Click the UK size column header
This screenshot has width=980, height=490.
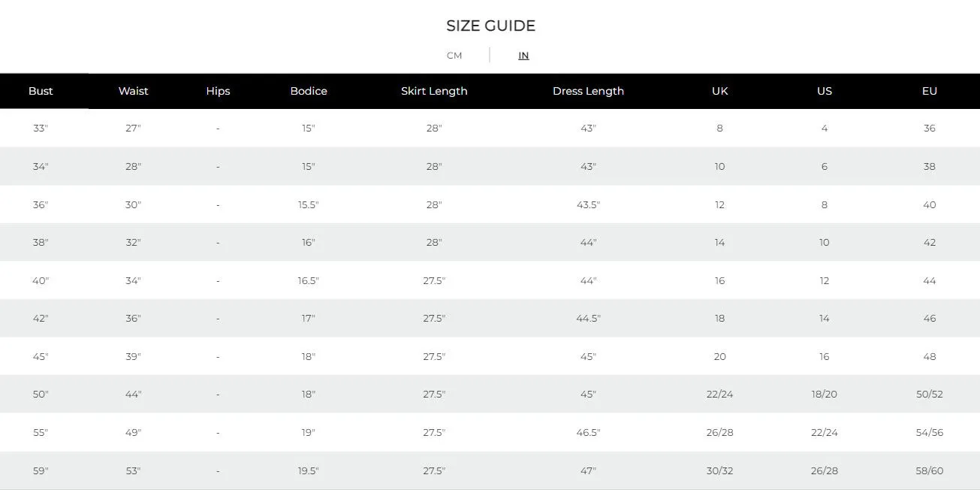[x=719, y=91]
